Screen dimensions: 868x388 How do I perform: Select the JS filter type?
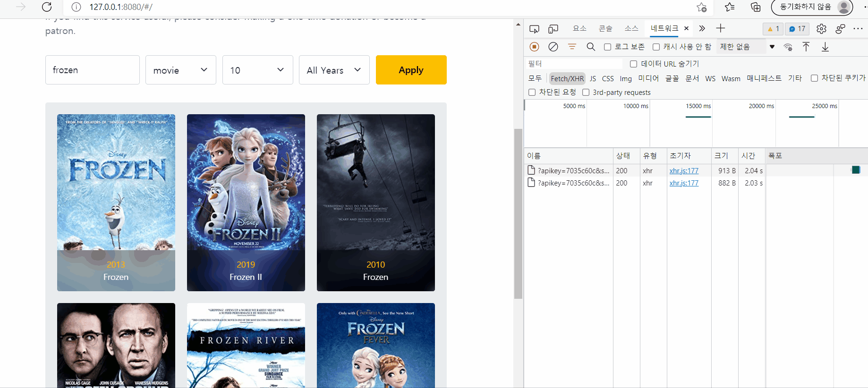[593, 78]
